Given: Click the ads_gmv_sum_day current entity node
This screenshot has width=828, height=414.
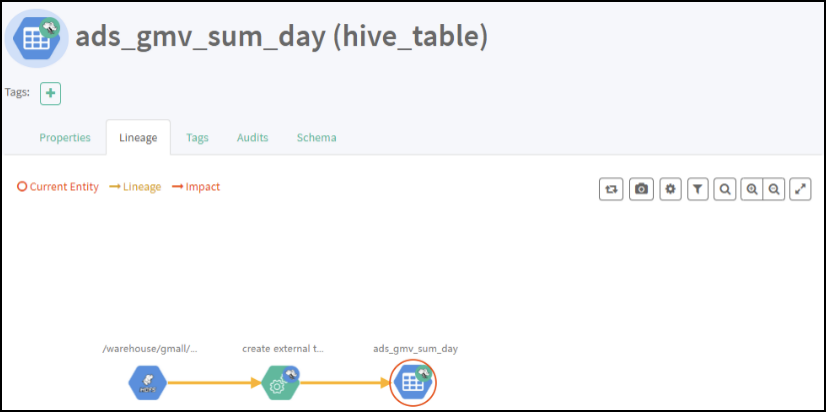Looking at the screenshot, I should pyautogui.click(x=412, y=381).
